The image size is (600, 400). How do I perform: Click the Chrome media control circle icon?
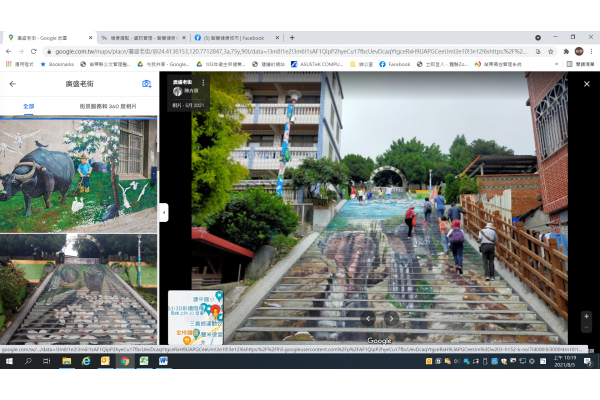[538, 38]
